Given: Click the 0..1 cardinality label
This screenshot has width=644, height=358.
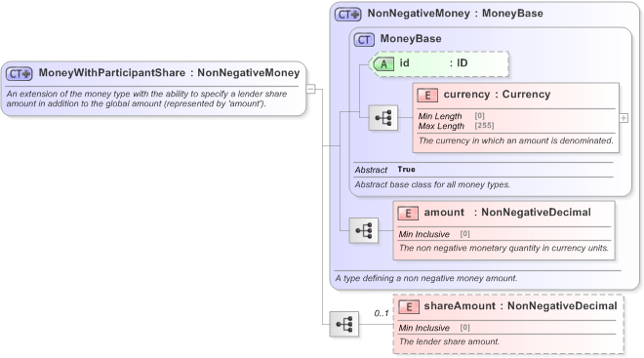Looking at the screenshot, I should 382,313.
